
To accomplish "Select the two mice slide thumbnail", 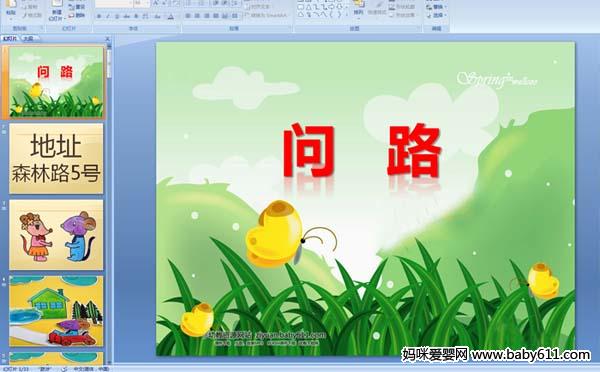I will pos(56,235).
